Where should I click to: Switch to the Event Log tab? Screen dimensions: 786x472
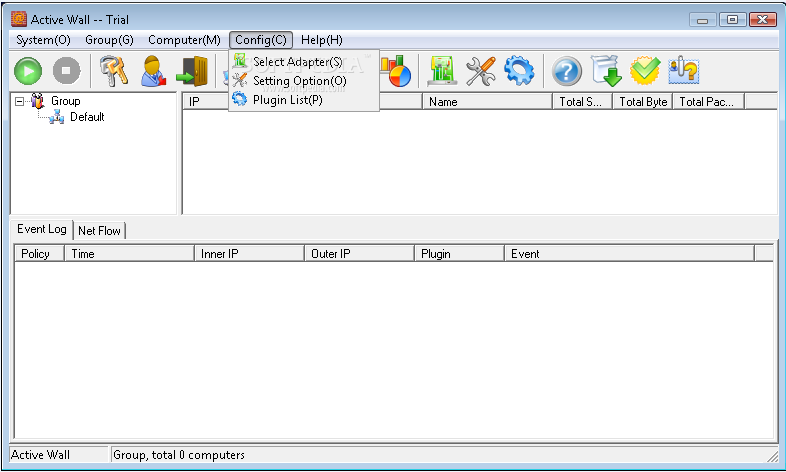[x=42, y=229]
